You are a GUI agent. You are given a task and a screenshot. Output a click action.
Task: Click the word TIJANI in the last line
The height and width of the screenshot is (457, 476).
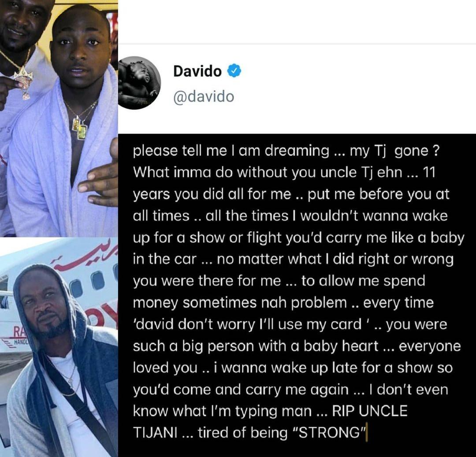(x=155, y=432)
